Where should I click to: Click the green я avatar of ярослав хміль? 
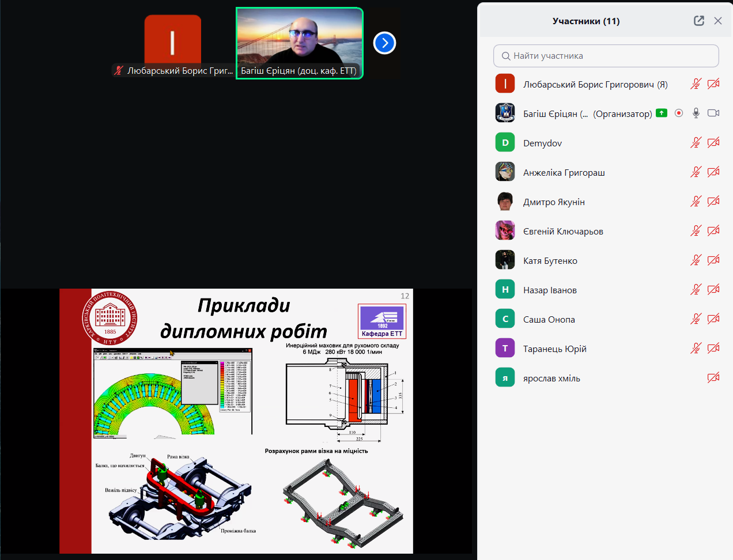pos(505,377)
